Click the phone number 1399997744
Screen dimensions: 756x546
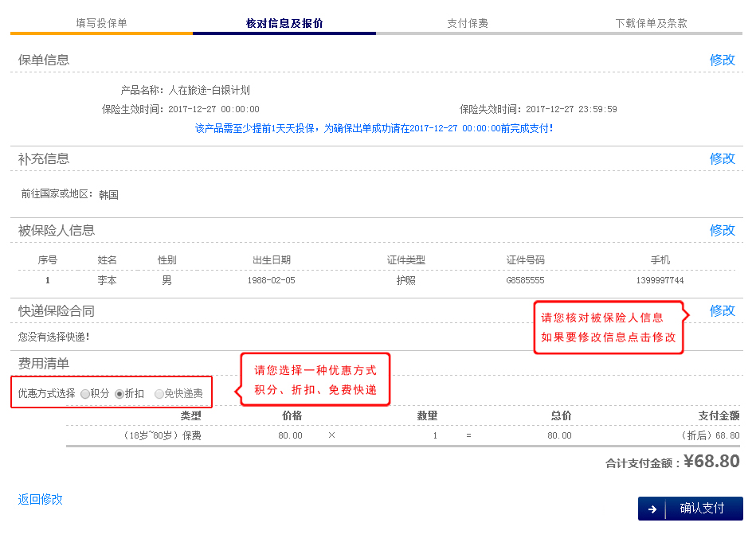[x=660, y=281]
